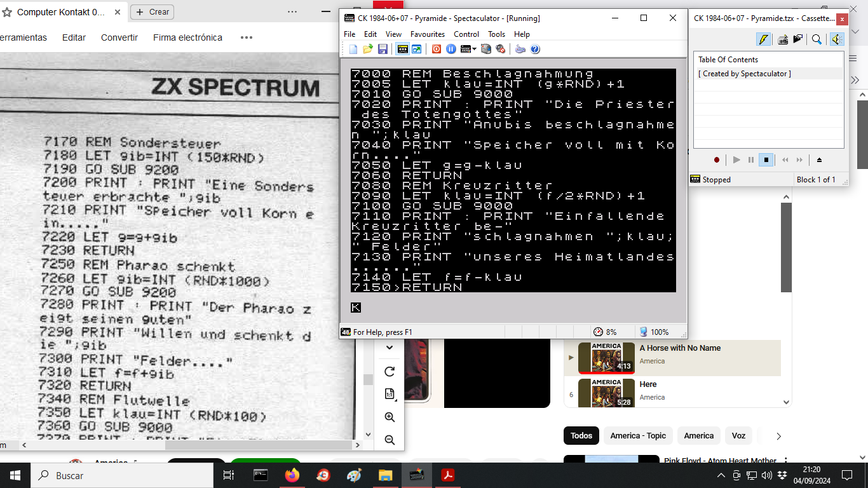Select the playlist song 'Here' by America
The height and width of the screenshot is (488, 868).
tap(672, 393)
